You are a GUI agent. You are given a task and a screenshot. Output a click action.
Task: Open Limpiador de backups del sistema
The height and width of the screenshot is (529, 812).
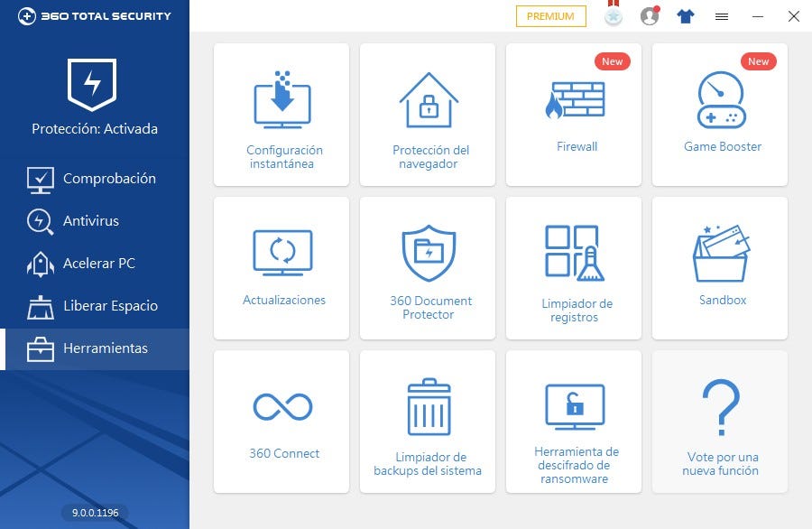point(428,420)
